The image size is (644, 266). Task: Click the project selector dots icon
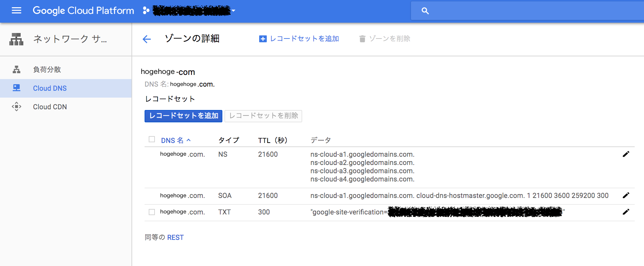(x=146, y=11)
